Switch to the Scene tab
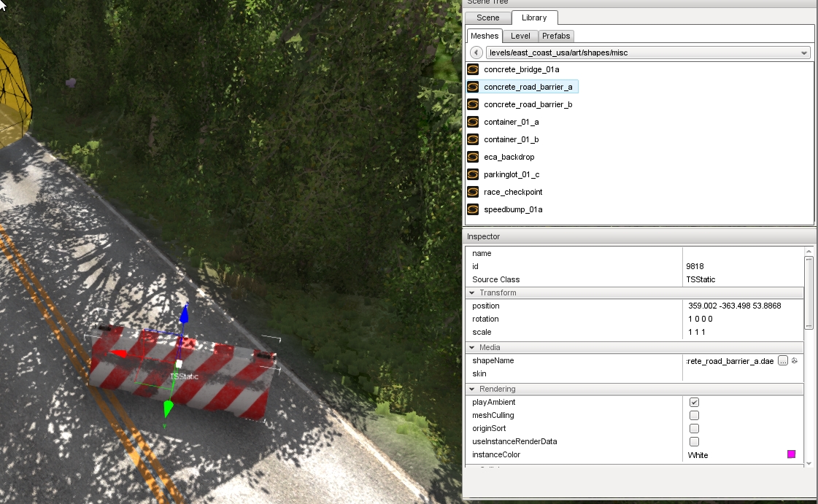The width and height of the screenshot is (818, 504). coord(487,18)
